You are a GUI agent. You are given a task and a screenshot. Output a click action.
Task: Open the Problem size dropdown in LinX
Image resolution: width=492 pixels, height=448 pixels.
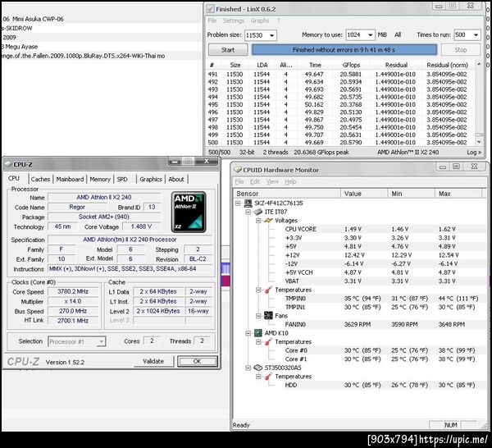click(x=271, y=35)
